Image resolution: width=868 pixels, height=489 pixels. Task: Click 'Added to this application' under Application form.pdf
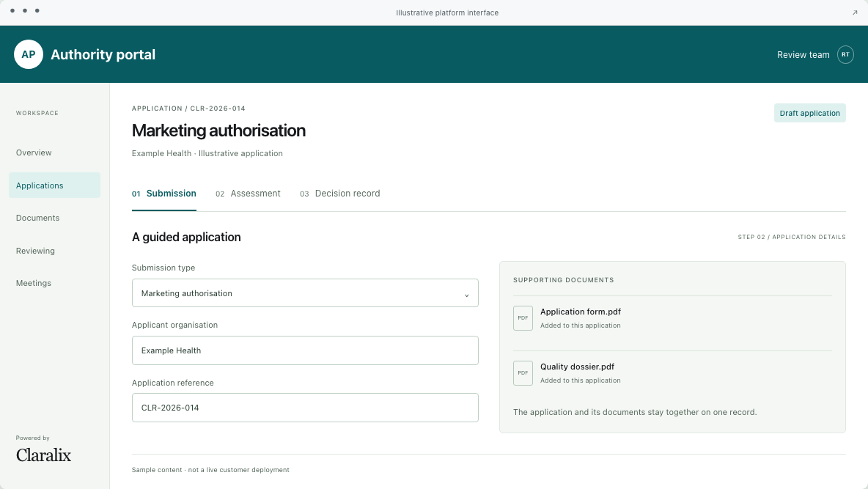pyautogui.click(x=580, y=326)
